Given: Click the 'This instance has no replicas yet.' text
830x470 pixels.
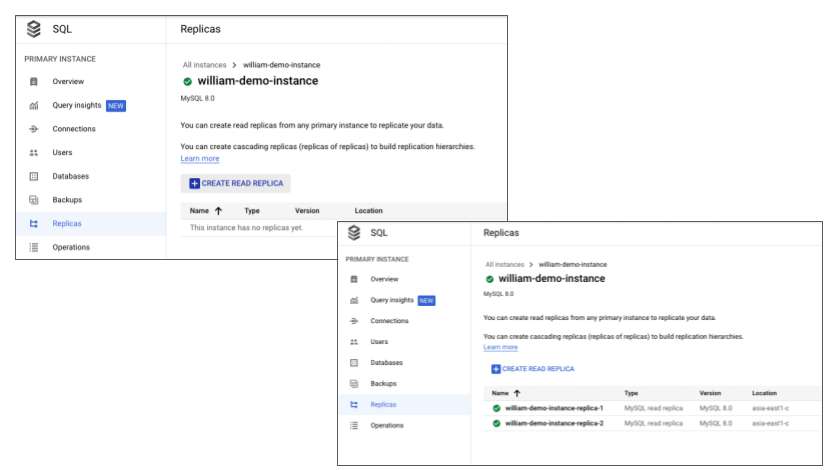Looking at the screenshot, I should (x=247, y=228).
